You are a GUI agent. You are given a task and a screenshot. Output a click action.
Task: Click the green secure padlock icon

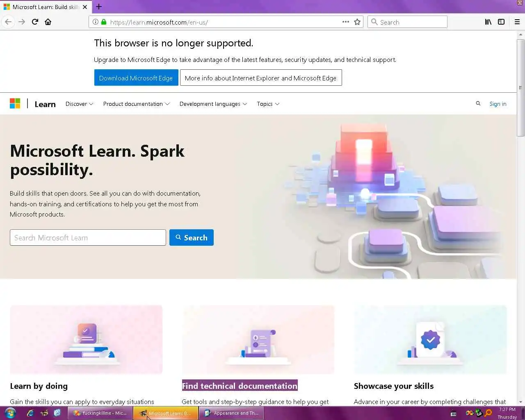[x=103, y=22]
